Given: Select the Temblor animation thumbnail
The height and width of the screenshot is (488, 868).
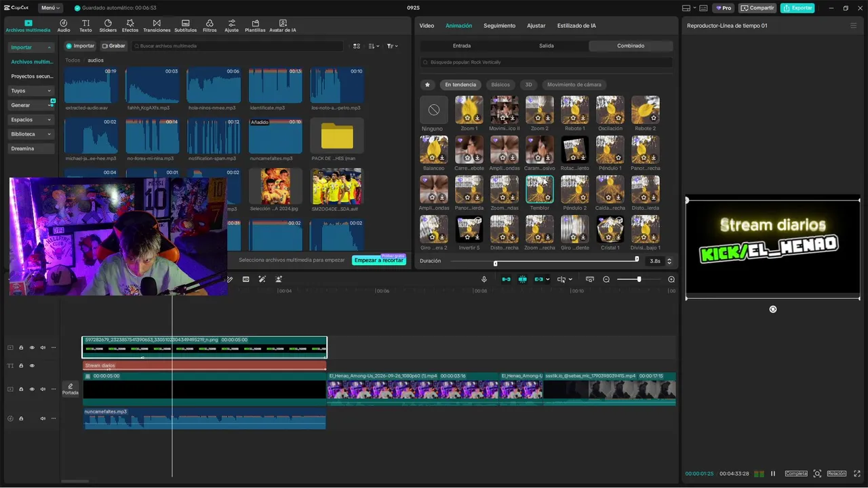Looking at the screenshot, I should 539,190.
